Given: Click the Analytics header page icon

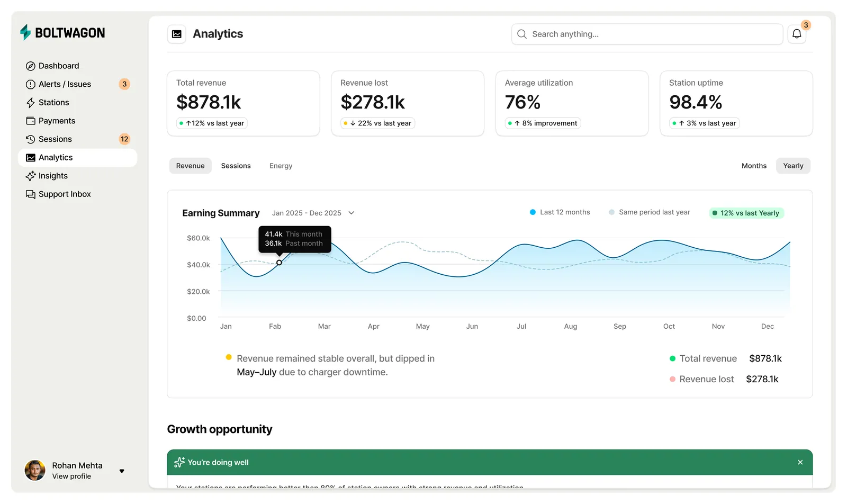Looking at the screenshot, I should (x=177, y=34).
